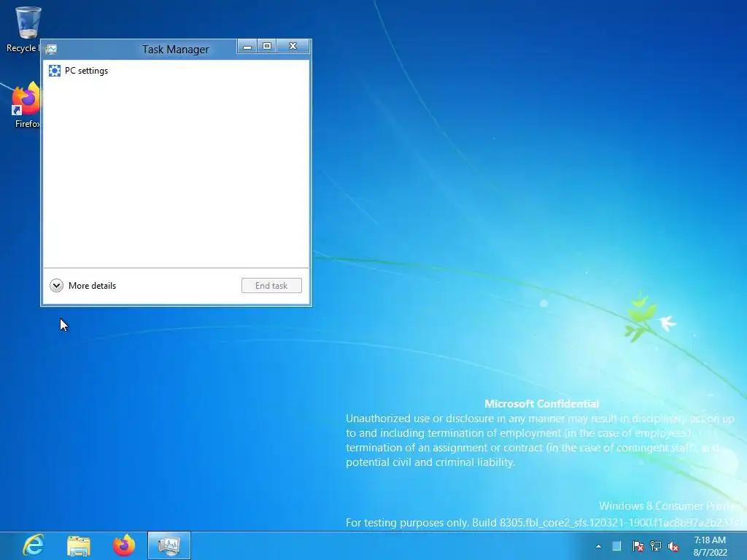747x560 pixels.
Task: Click the network tray icon
Action: [x=656, y=546]
